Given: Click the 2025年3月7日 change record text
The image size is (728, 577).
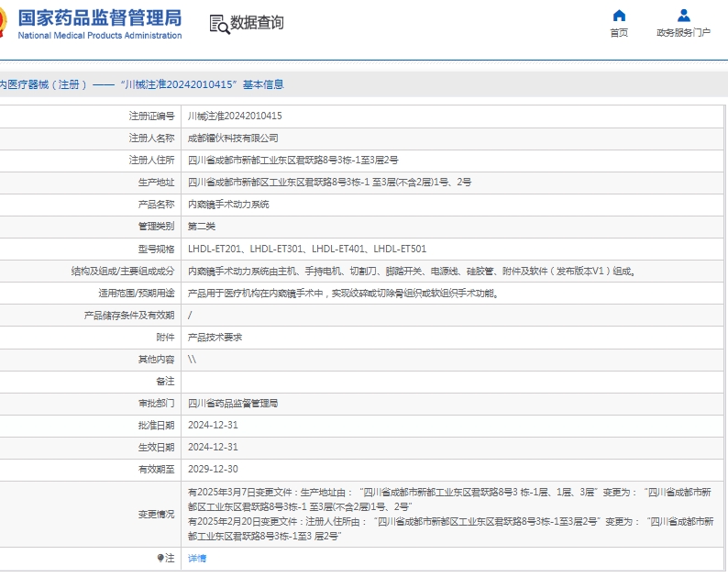Looking at the screenshot, I should (449, 499).
